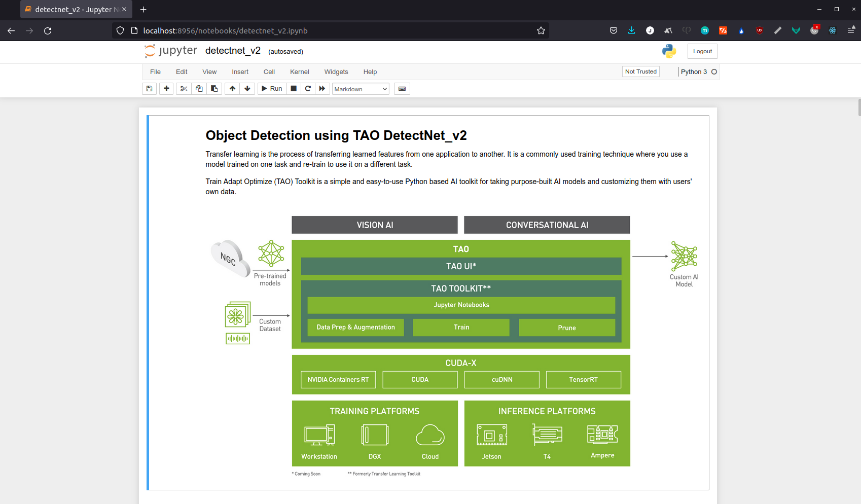861x504 pixels.
Task: Move selected cell down arrow
Action: pos(247,89)
